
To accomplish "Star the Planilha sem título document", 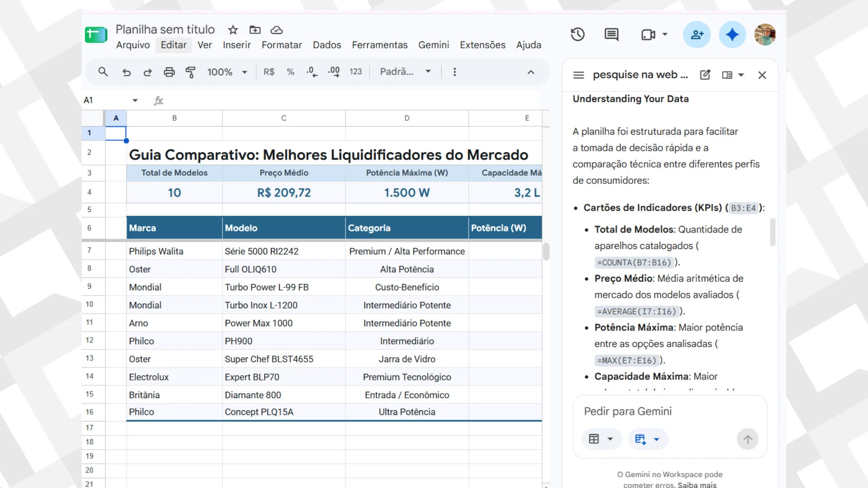I will [x=233, y=30].
